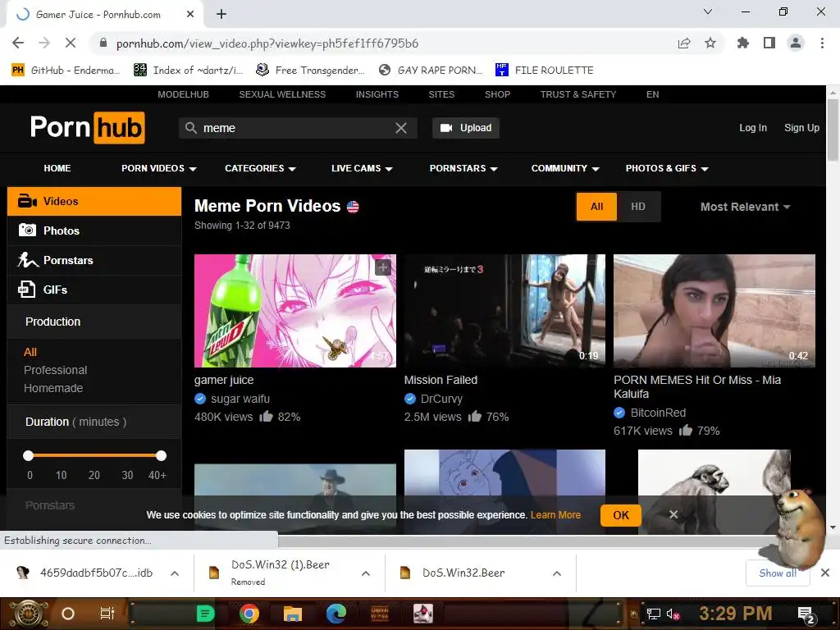This screenshot has width=840, height=630.
Task: Click the left duration slider handle
Action: [x=29, y=455]
